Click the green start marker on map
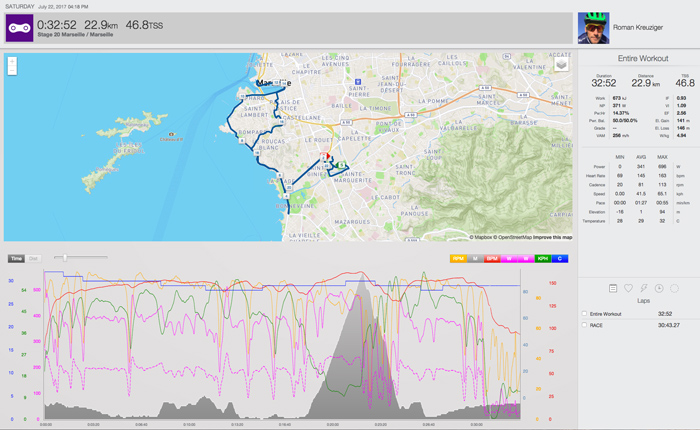The width and height of the screenshot is (700, 430). (342, 165)
